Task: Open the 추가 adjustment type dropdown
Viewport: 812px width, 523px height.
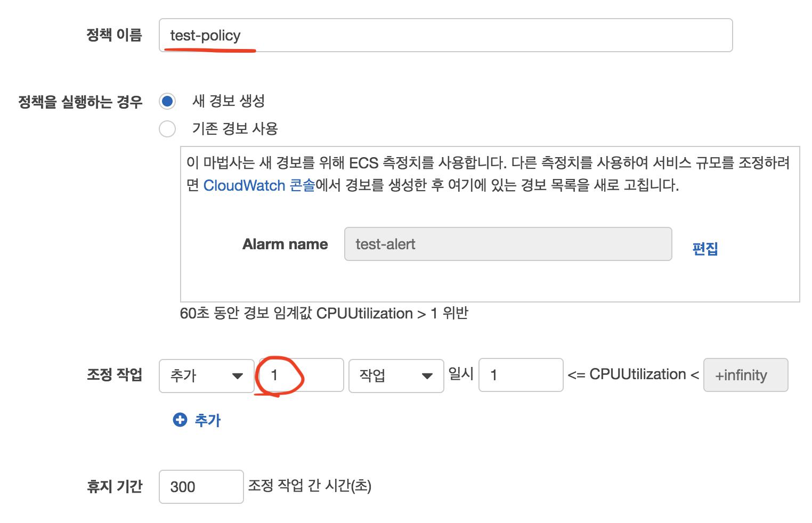Action: 206,375
